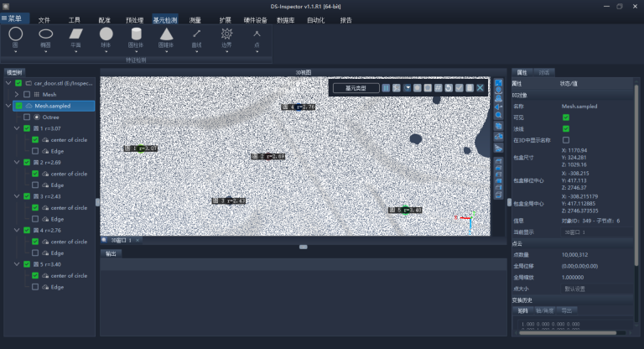Check Edge under circle 1 r=3.07
The height and width of the screenshot is (349, 644).
tap(35, 151)
